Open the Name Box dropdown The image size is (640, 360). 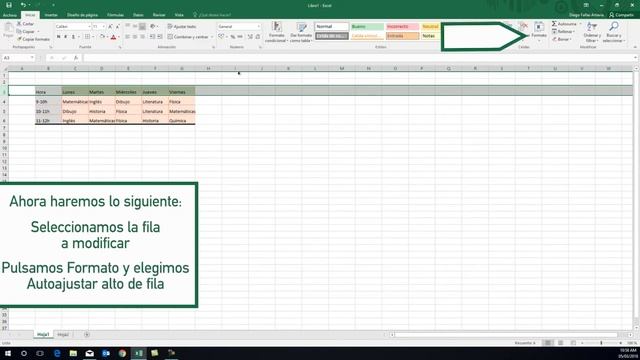pos(32,58)
